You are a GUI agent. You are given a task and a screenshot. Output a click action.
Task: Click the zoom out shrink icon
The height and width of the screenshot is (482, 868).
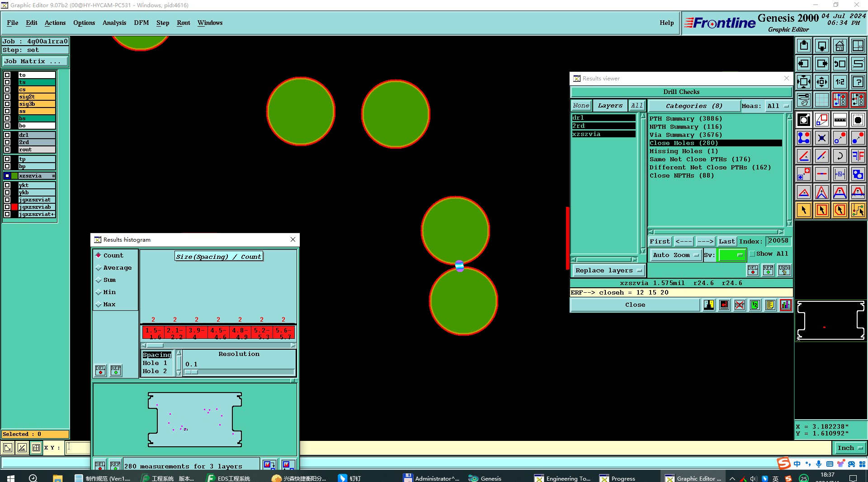821,82
